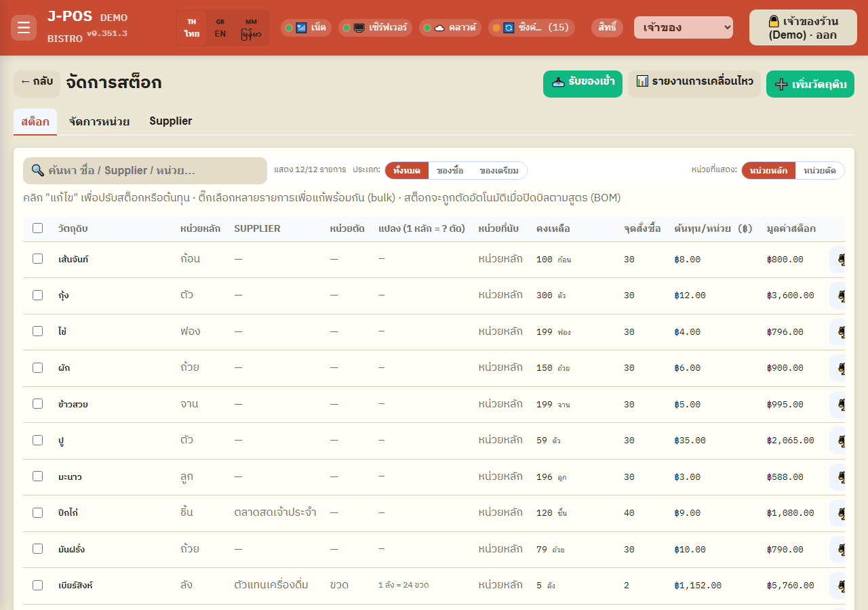Click the "รับของเข้า" receive goods button
Image resolution: width=868 pixels, height=610 pixels.
pos(583,83)
